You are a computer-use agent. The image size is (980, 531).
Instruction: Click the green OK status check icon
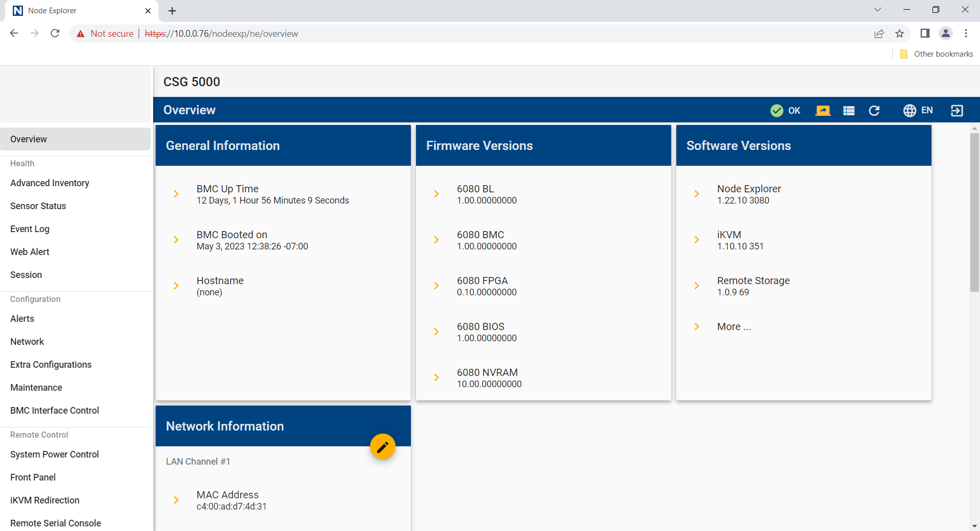coord(776,111)
